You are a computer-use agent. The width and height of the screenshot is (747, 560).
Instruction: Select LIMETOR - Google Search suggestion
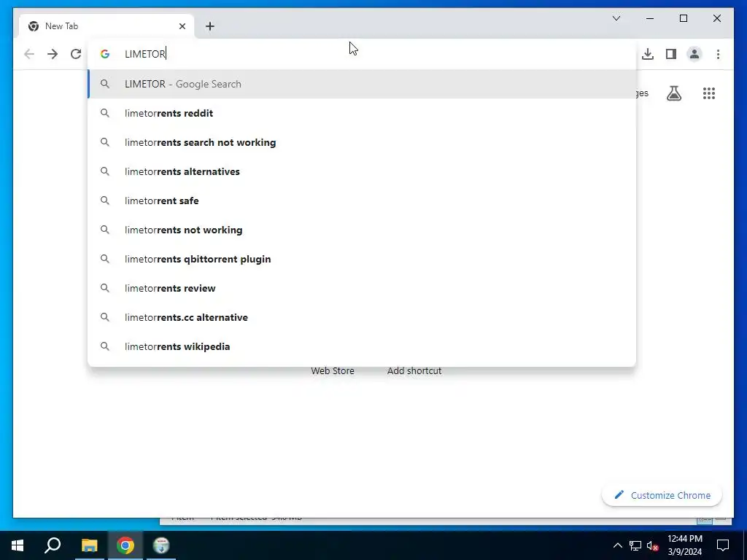click(x=362, y=84)
